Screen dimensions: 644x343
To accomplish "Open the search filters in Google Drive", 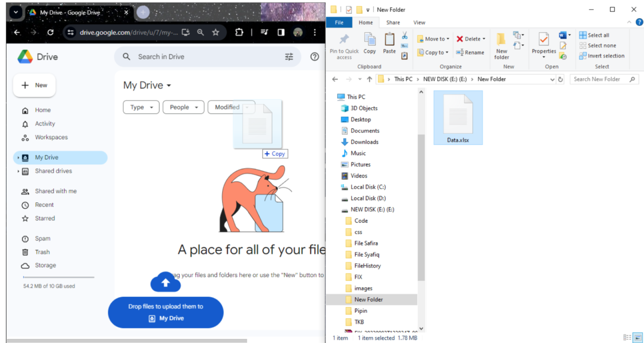I will coord(289,57).
